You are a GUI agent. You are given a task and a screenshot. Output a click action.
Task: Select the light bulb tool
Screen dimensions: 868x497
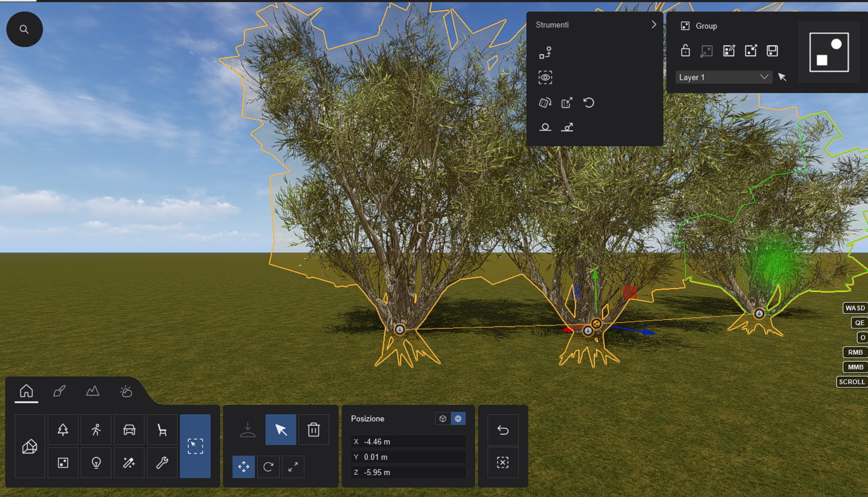(x=96, y=463)
